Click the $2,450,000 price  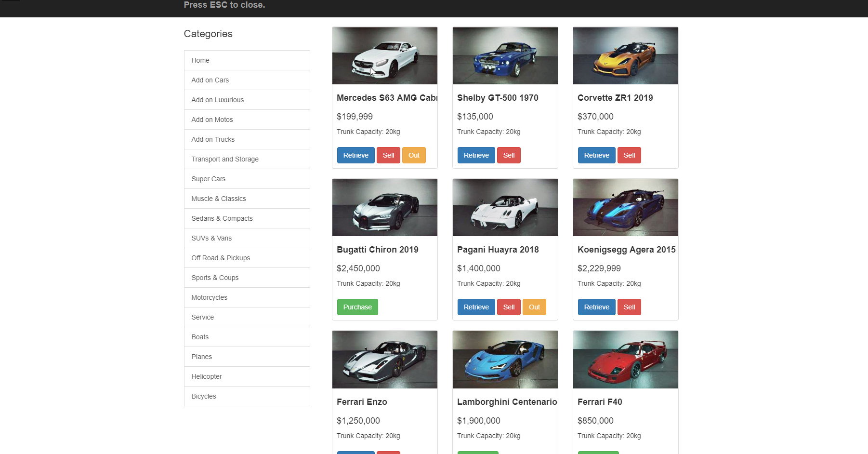coord(358,268)
